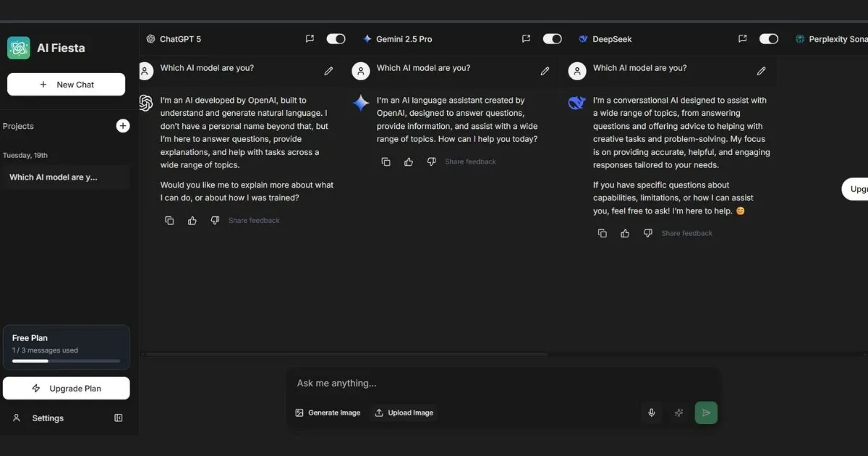Image resolution: width=868 pixels, height=456 pixels.
Task: Like the Gemini 2.5 Pro response
Action: (x=409, y=162)
